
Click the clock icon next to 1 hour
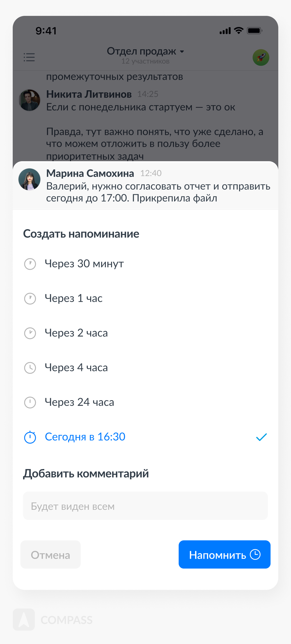[30, 299]
